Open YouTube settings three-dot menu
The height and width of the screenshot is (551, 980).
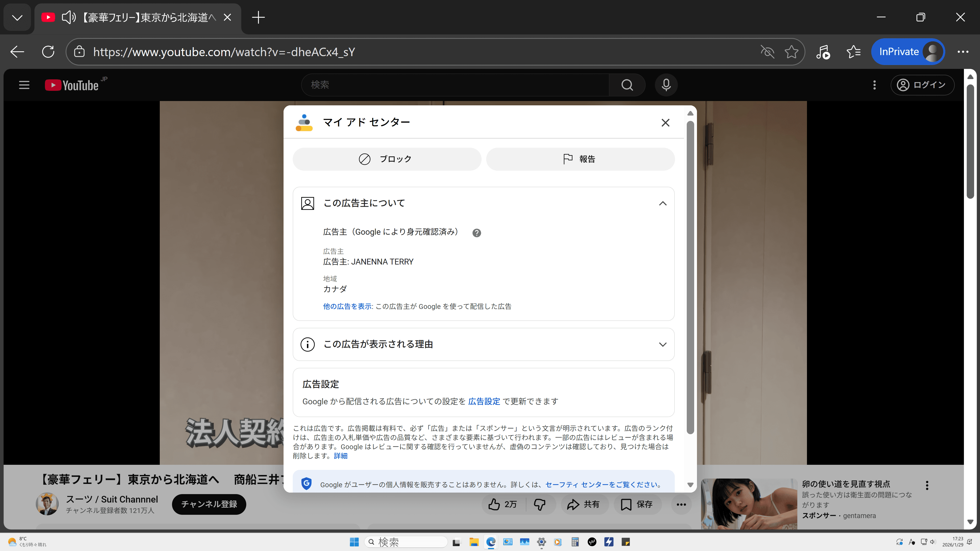pyautogui.click(x=874, y=85)
